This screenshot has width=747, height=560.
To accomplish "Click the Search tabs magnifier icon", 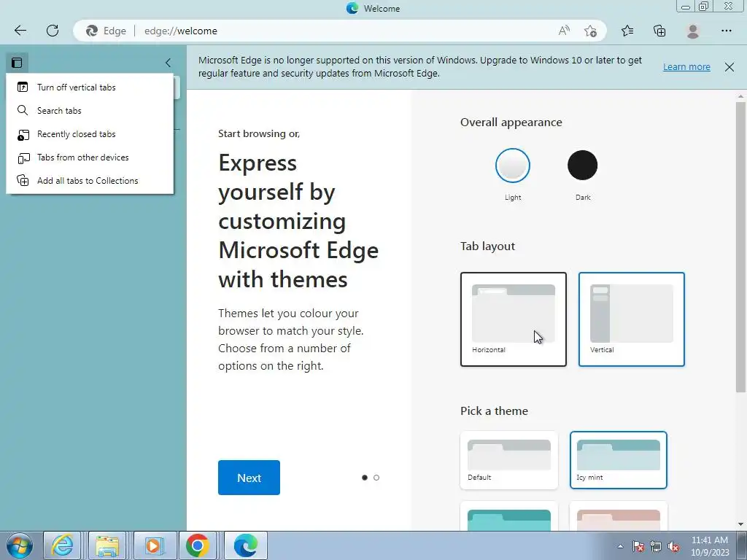I will (x=23, y=111).
